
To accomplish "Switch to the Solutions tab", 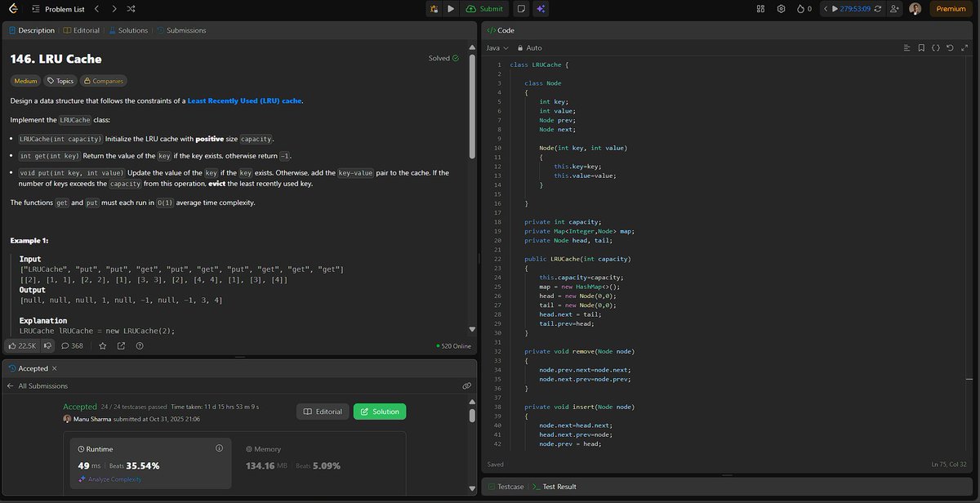I will pyautogui.click(x=128, y=30).
